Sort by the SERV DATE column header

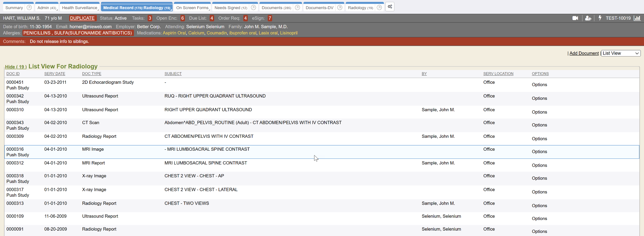pyautogui.click(x=55, y=74)
